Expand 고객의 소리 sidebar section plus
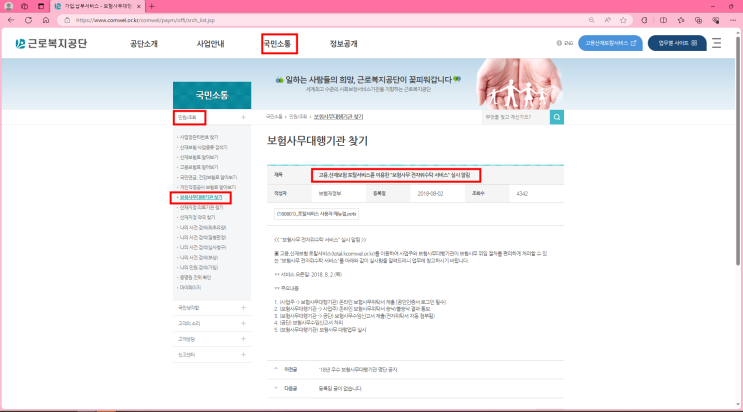The image size is (743, 412). (243, 323)
